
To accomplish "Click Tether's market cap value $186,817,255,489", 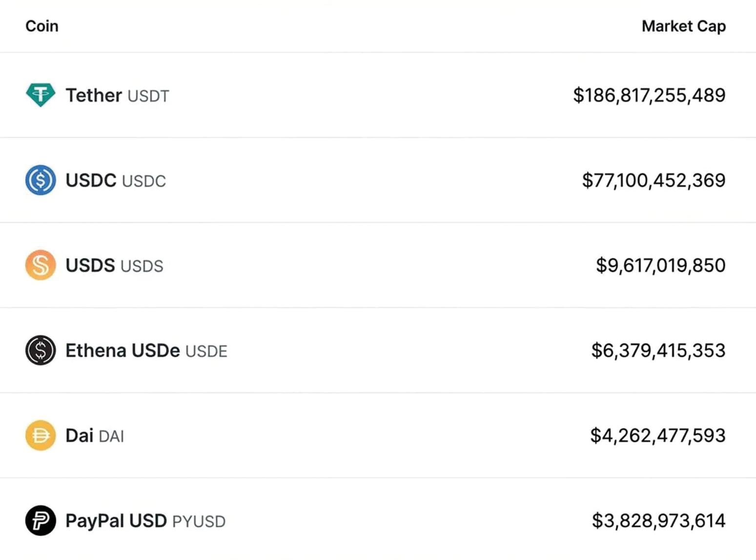I will click(649, 95).
